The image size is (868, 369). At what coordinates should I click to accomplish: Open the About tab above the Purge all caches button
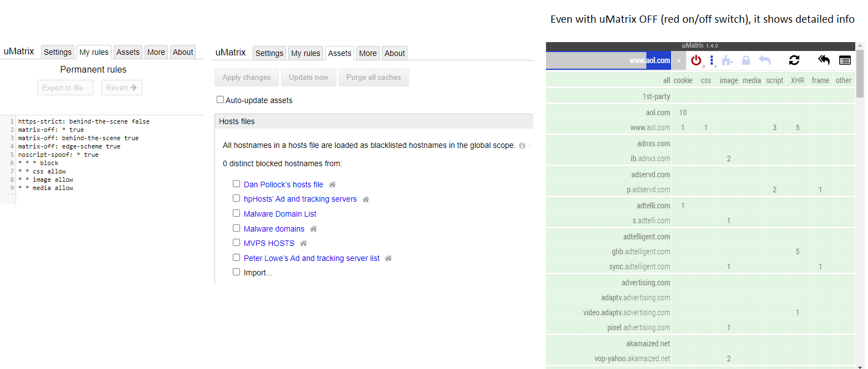click(395, 53)
